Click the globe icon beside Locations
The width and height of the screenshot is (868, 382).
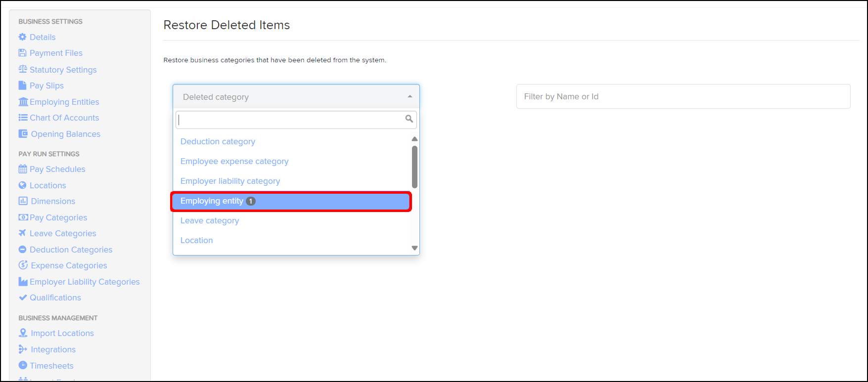point(22,185)
